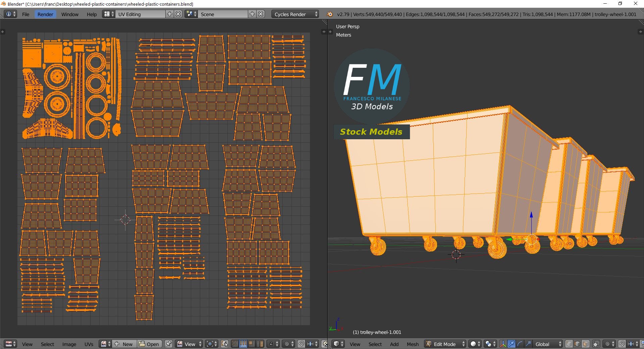Image resolution: width=644 pixels, height=349 pixels.
Task: Open the Render menu
Action: point(45,14)
